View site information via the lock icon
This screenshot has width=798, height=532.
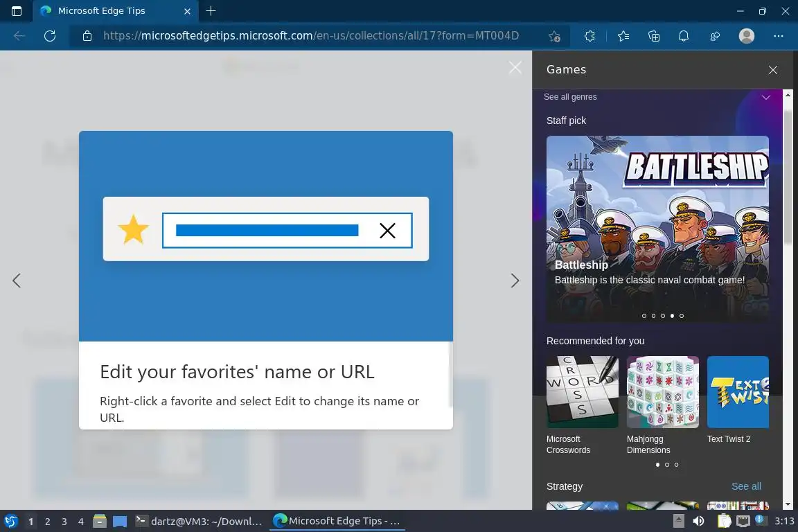point(87,35)
